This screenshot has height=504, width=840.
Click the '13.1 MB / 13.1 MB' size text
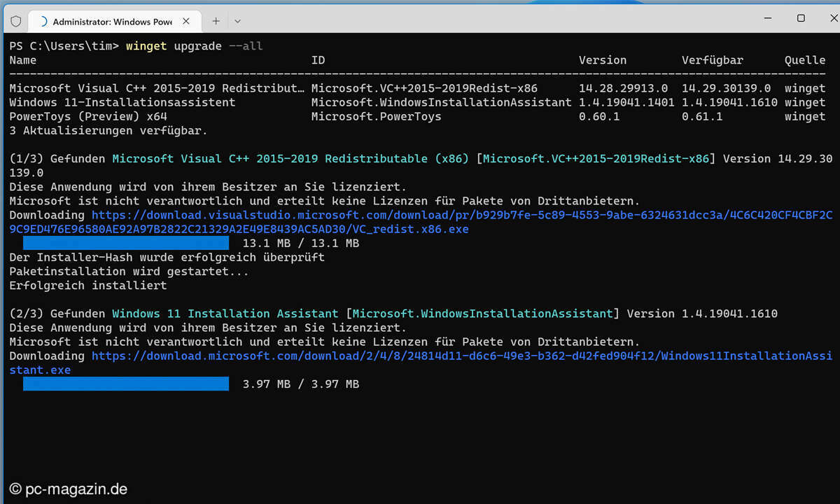(301, 243)
